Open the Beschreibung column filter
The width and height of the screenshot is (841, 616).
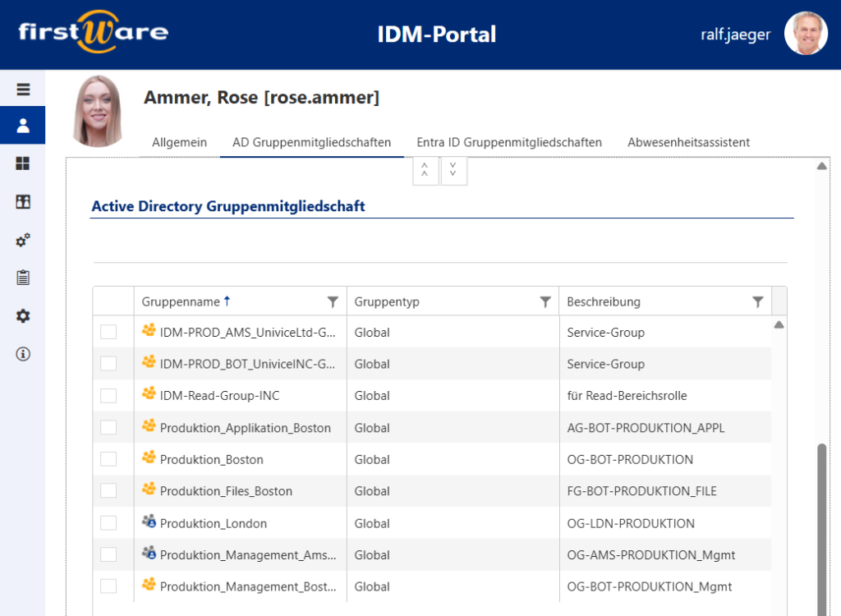(x=757, y=301)
